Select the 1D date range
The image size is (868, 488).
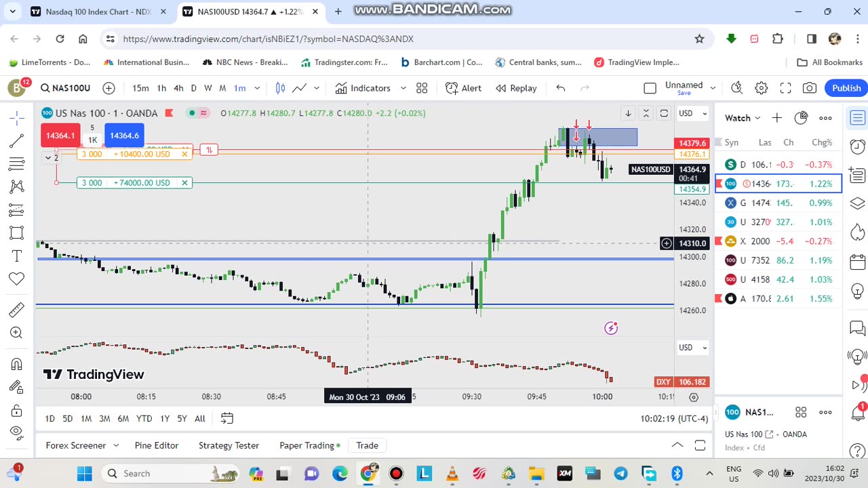point(50,419)
